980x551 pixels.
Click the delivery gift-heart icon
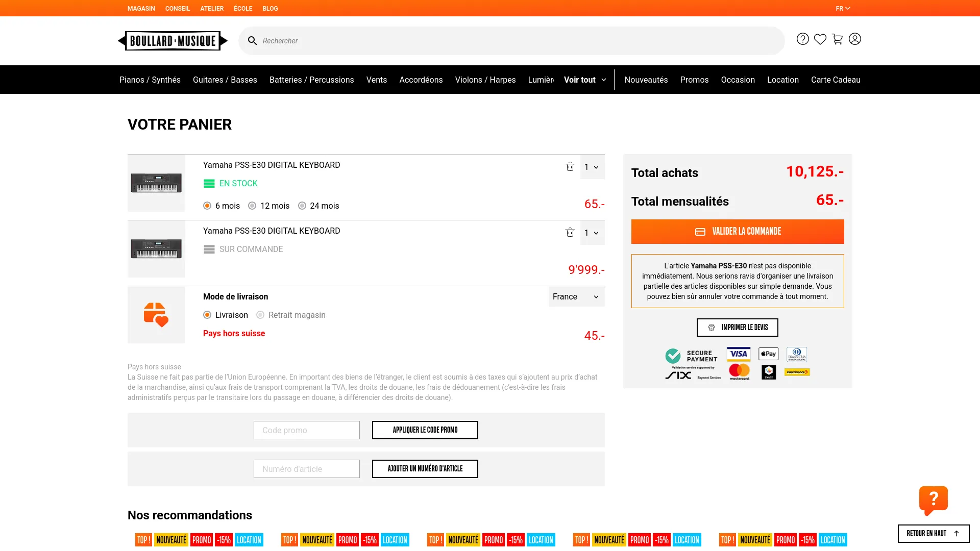(x=156, y=315)
